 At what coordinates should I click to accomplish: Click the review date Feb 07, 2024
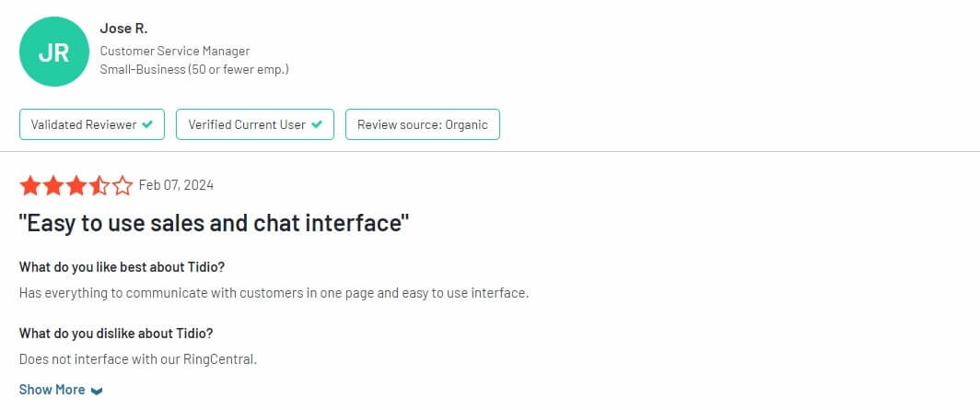(x=176, y=185)
